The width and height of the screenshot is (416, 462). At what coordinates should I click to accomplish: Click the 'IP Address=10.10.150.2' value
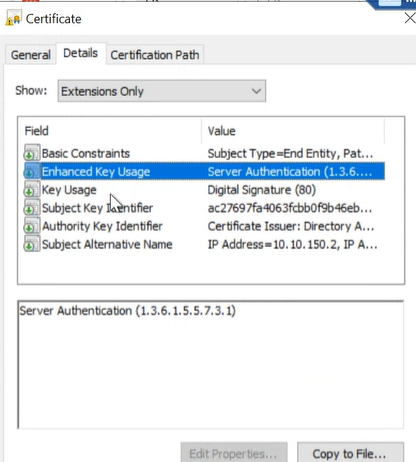click(x=292, y=245)
